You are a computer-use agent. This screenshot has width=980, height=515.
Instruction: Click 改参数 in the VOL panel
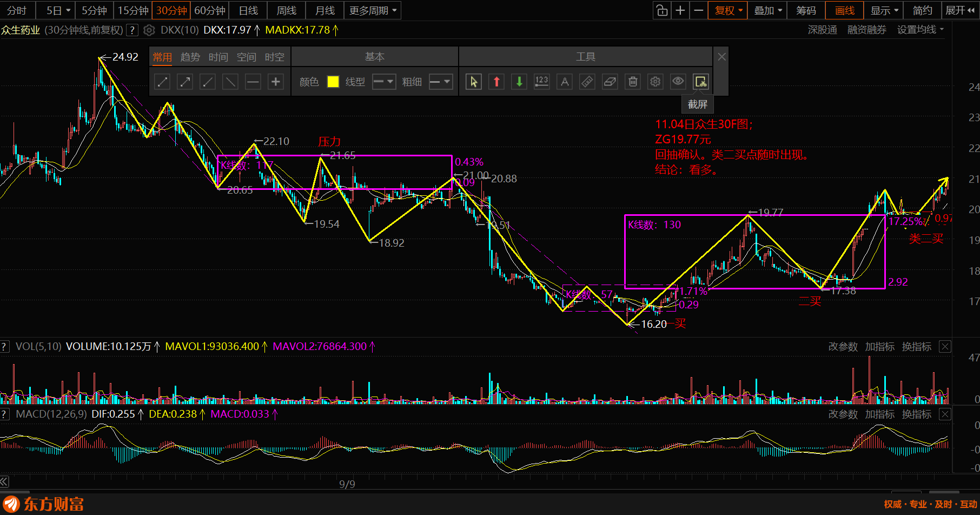click(843, 347)
